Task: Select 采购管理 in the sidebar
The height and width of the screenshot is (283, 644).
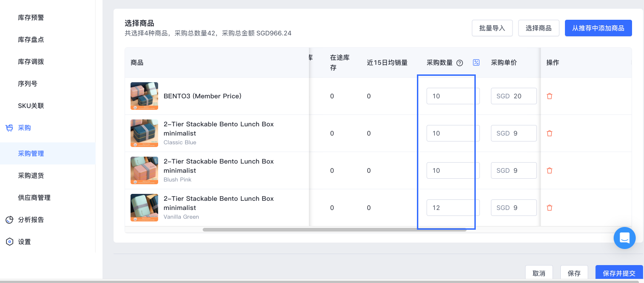Action: (48, 153)
